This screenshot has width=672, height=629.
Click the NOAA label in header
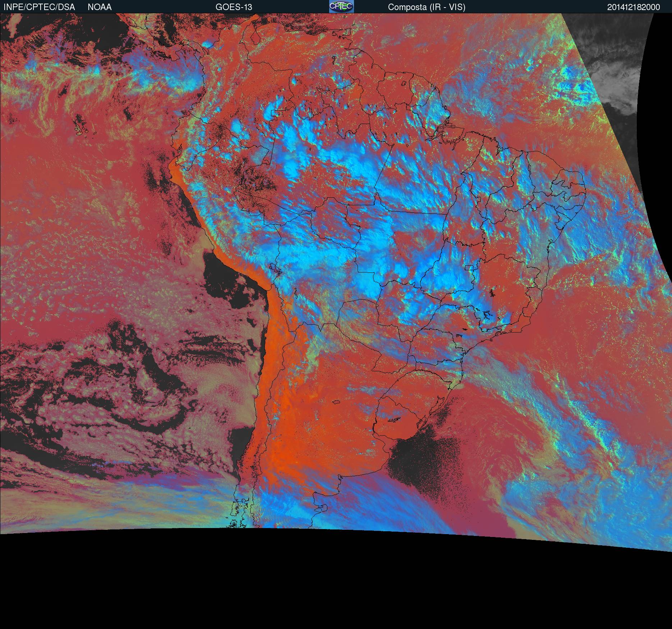click(100, 7)
